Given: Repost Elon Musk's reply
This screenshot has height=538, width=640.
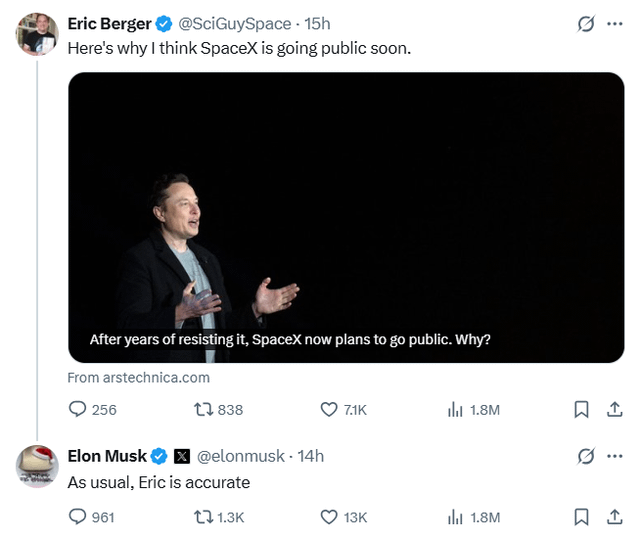Looking at the screenshot, I should pos(201,517).
